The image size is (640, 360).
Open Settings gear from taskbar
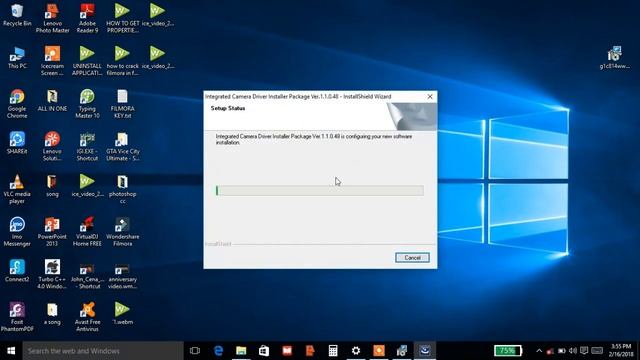tap(356, 351)
